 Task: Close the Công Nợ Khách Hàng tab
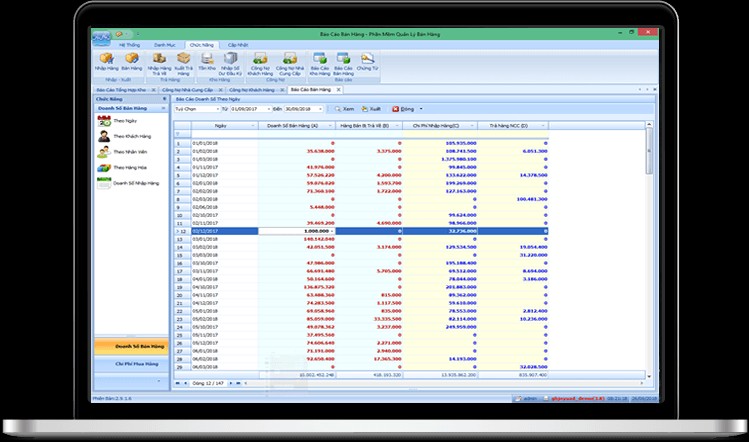tap(282, 90)
